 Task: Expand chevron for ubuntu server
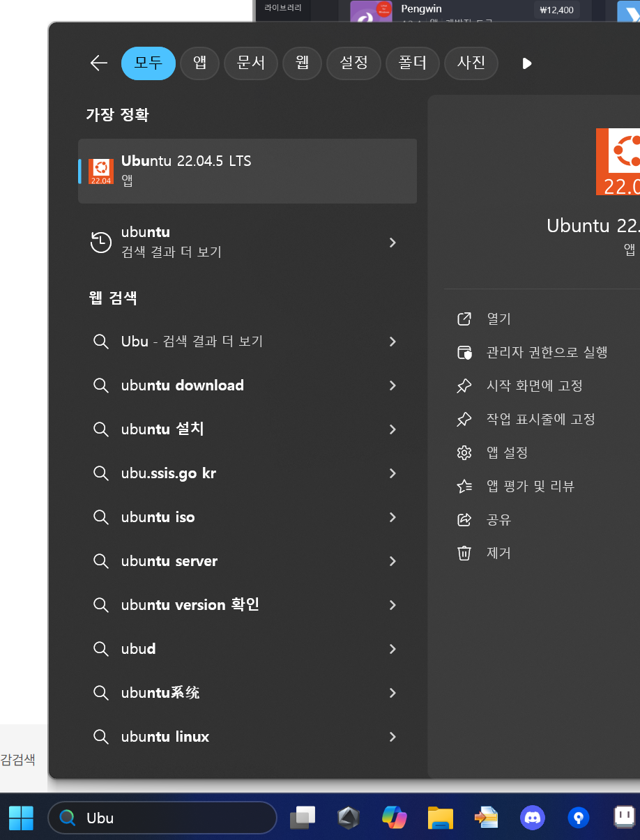click(393, 561)
